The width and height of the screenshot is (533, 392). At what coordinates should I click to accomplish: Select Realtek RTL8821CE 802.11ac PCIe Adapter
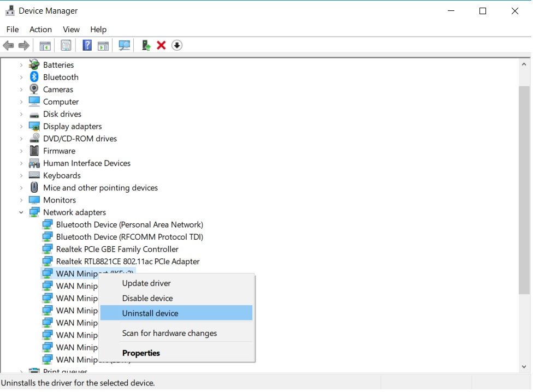[x=128, y=261]
